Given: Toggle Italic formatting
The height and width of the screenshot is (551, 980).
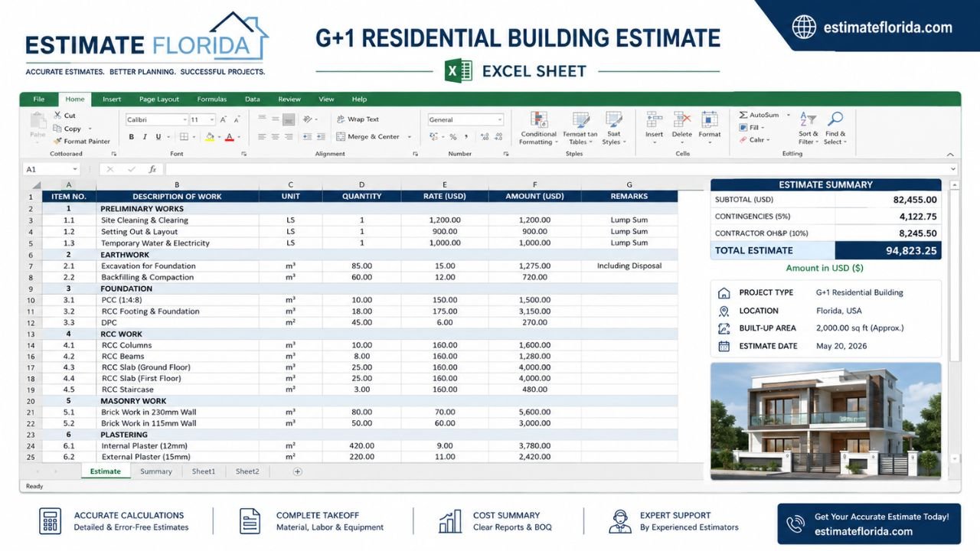Looking at the screenshot, I should point(145,137).
